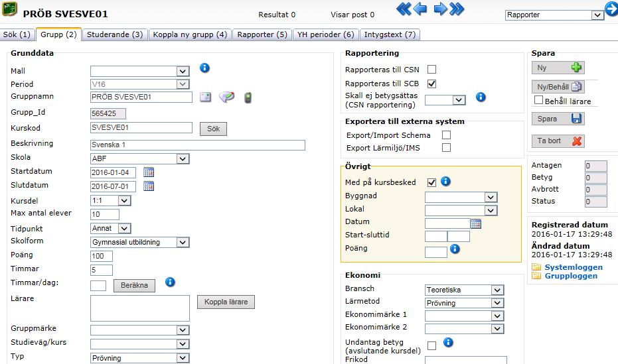Image resolution: width=618 pixels, height=364 pixels.
Task: Show info for Skall ej betygsättas
Action: tap(481, 97)
